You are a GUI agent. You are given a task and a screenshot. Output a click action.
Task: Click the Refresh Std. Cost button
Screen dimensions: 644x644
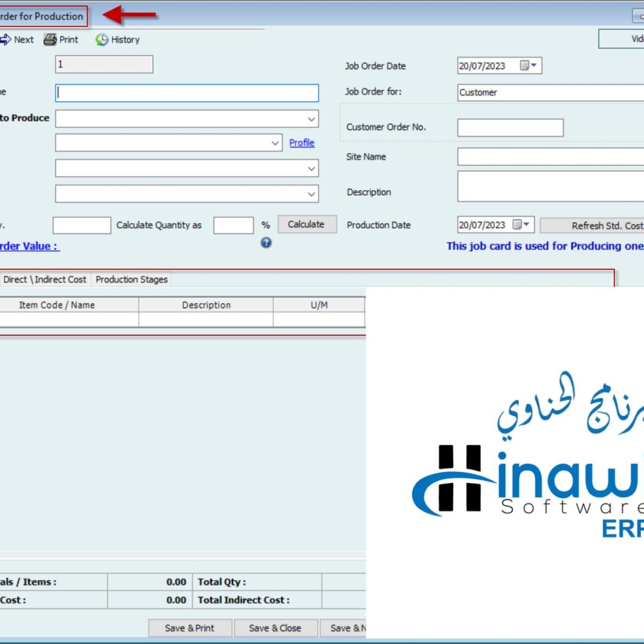tap(592, 225)
